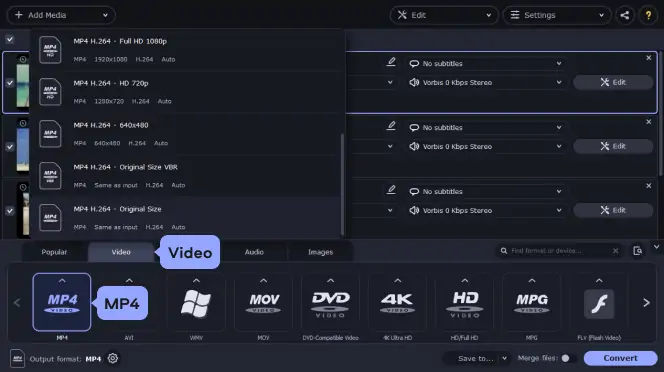This screenshot has width=664, height=372.
Task: Open the Save to dropdown arrow
Action: point(504,358)
